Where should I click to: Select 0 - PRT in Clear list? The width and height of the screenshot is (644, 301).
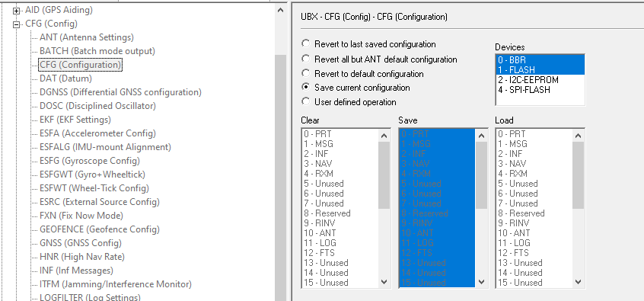(x=340, y=134)
